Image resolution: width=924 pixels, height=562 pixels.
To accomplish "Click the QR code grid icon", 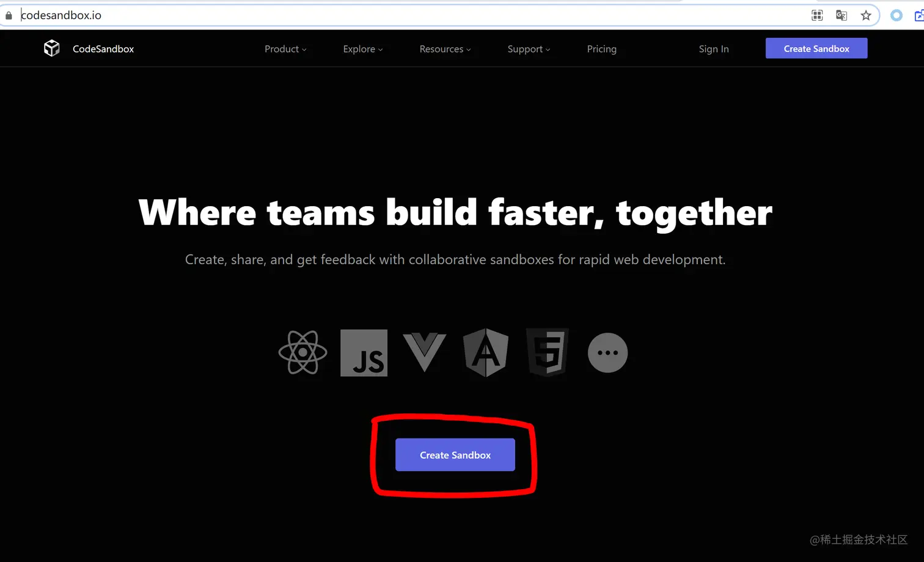I will pos(817,15).
